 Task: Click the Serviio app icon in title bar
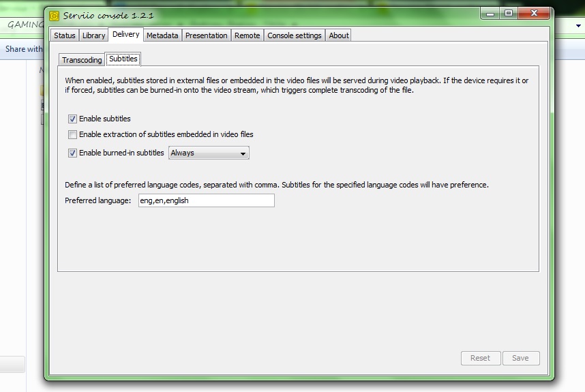(x=55, y=16)
